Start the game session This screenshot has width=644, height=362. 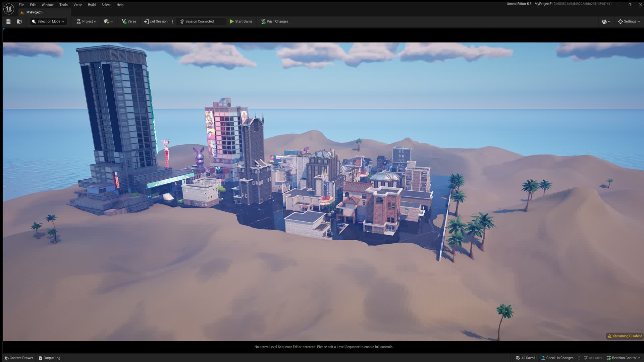[241, 21]
